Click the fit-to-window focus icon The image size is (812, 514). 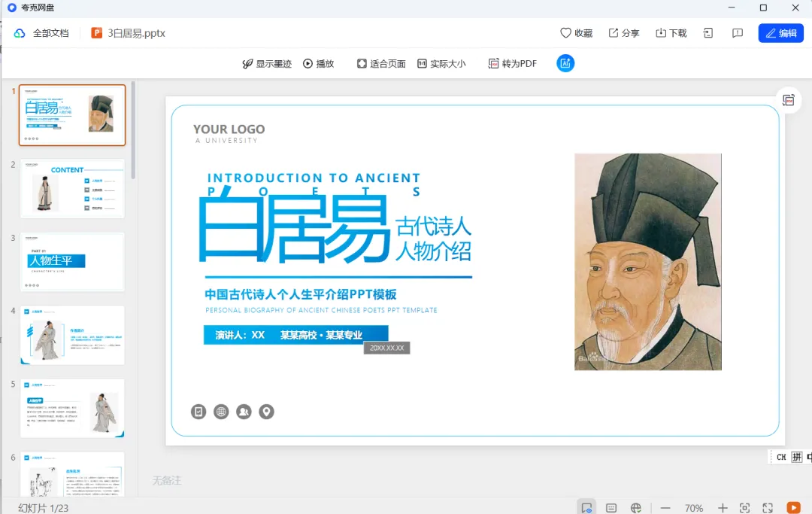(x=744, y=508)
